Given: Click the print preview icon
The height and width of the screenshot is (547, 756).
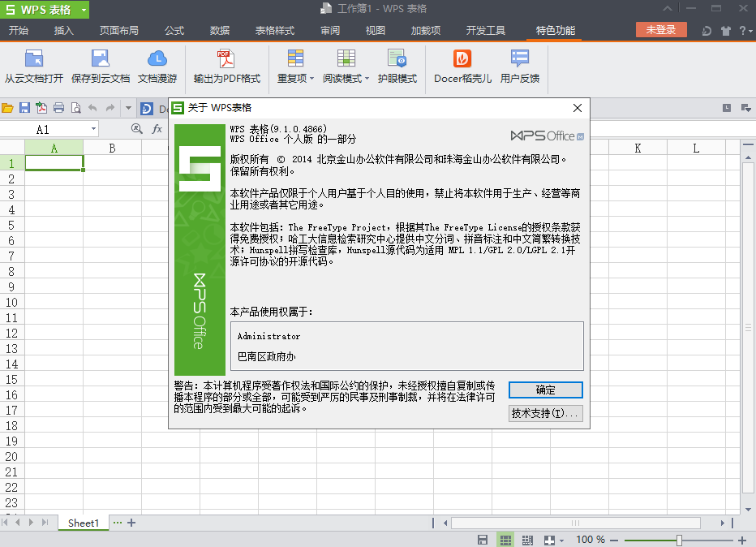Looking at the screenshot, I should click(75, 108).
